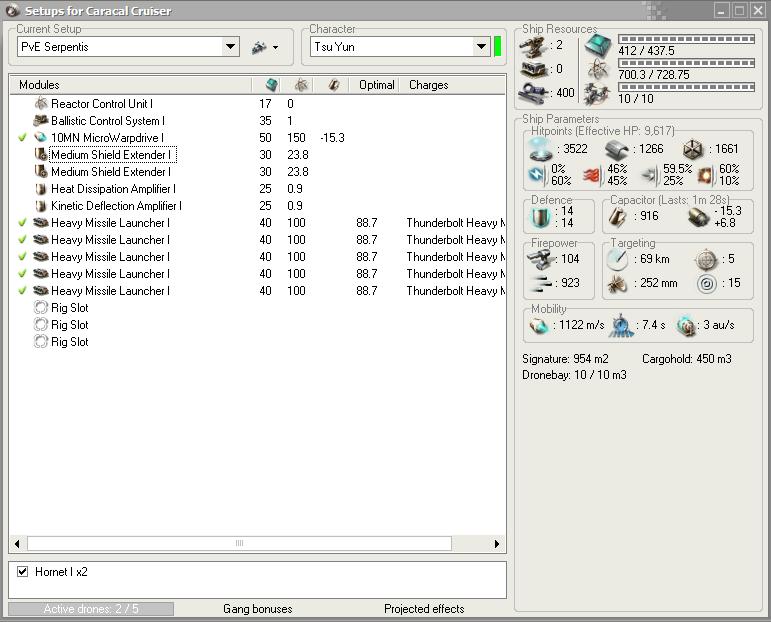Sort modules by the powergrid column icon
The height and width of the screenshot is (622, 771).
(x=301, y=85)
